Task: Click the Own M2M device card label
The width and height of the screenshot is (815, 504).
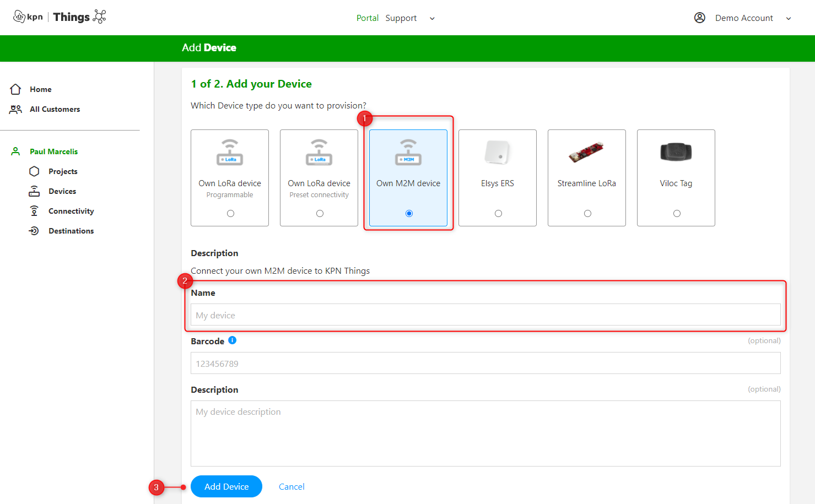Action: tap(408, 183)
